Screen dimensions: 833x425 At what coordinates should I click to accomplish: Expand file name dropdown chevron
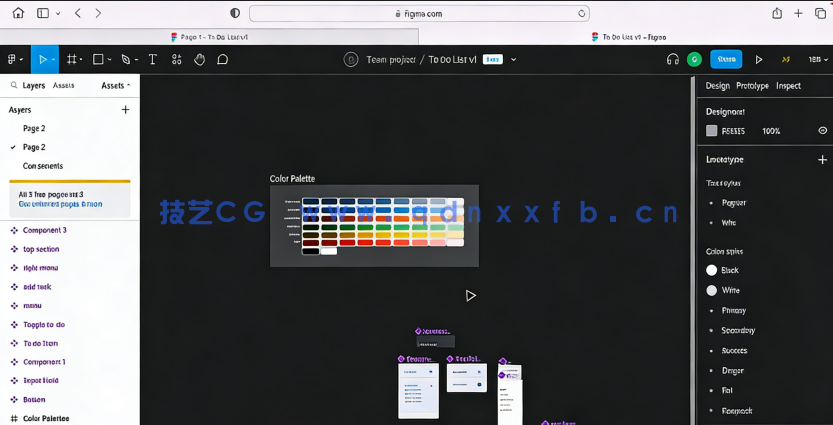(x=514, y=60)
